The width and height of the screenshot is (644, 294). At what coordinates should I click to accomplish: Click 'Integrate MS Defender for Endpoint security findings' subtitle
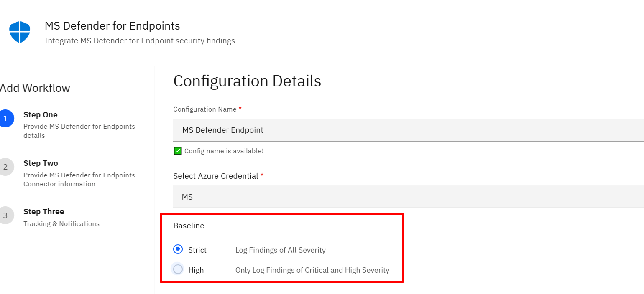141,41
